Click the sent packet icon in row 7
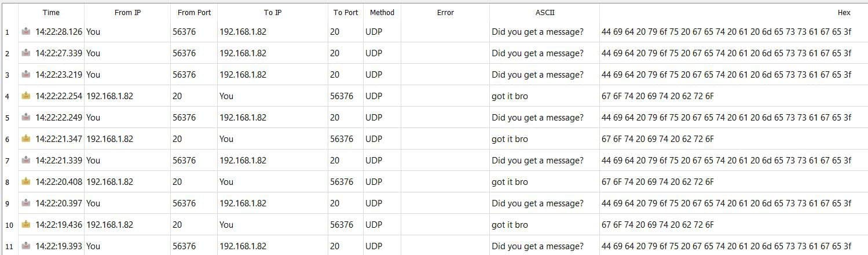The image size is (868, 255). 25,161
